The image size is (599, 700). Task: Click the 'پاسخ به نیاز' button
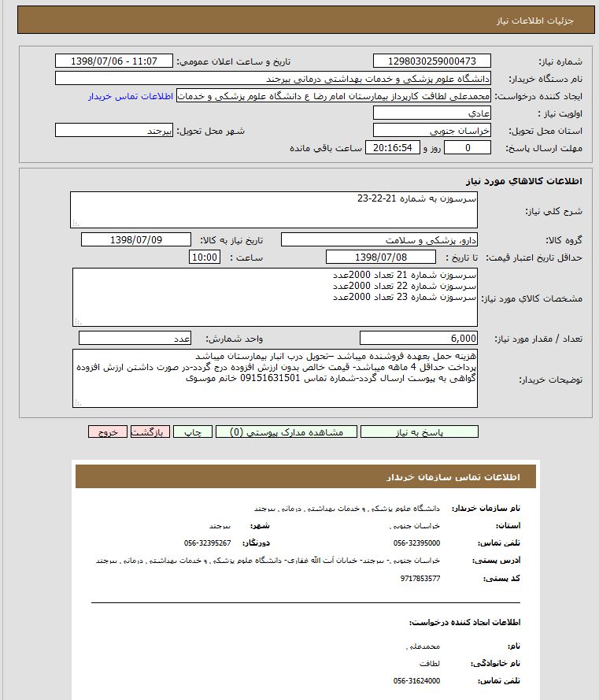(x=419, y=432)
